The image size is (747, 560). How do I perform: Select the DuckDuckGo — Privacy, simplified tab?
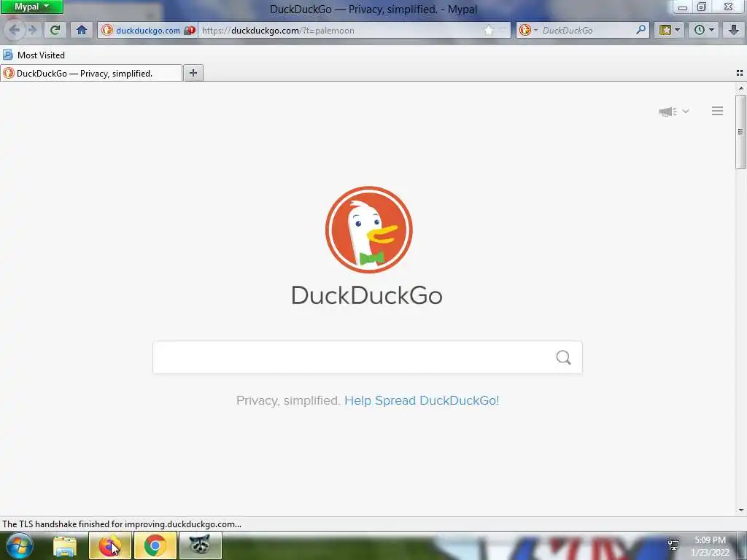coord(91,74)
